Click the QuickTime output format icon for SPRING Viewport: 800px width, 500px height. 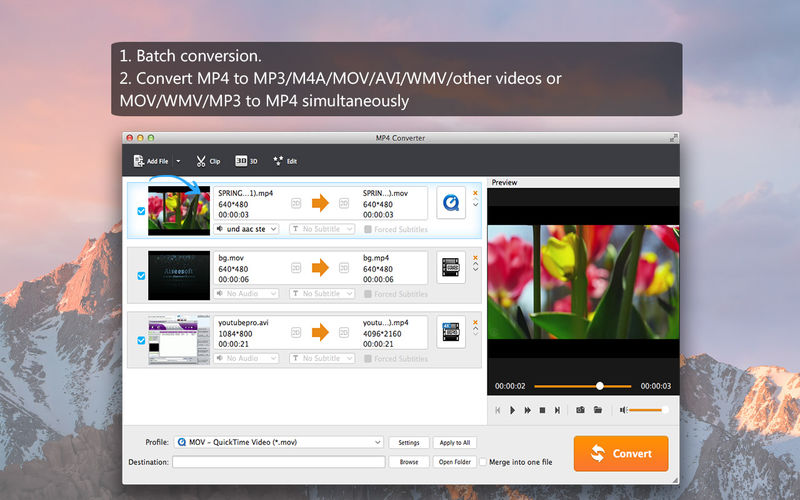[451, 203]
